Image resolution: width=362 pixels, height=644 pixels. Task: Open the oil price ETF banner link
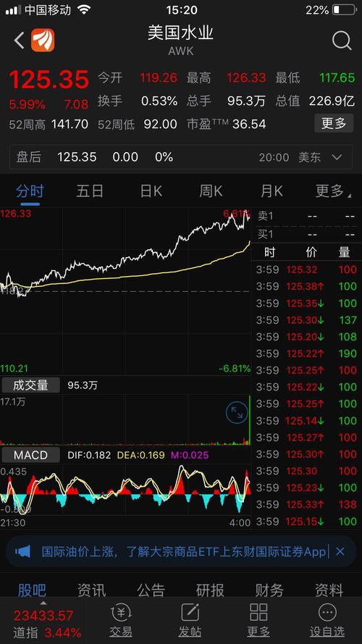(x=184, y=551)
